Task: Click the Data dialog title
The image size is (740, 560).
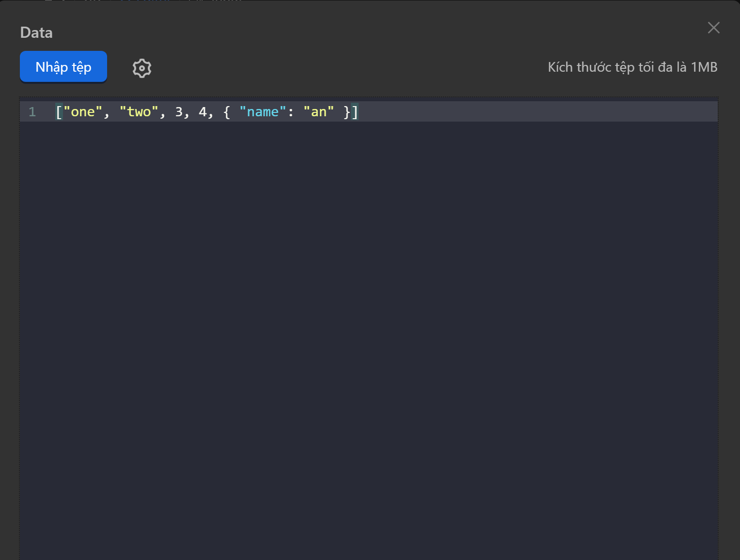Action: [36, 32]
